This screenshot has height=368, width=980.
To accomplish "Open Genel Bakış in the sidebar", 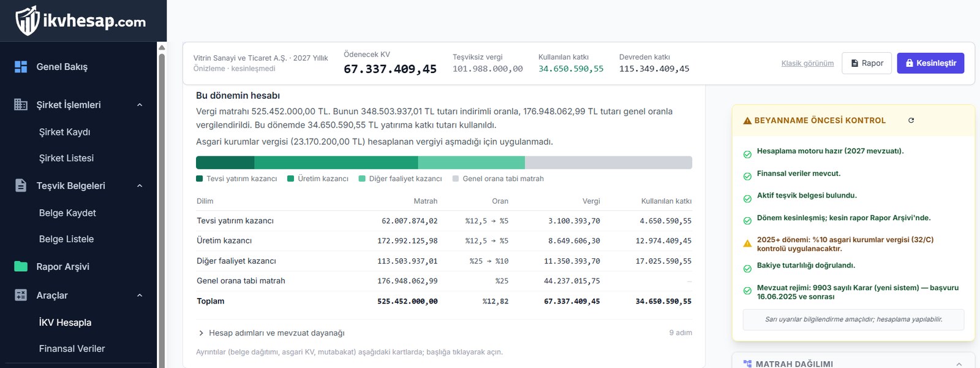I will coord(62,67).
